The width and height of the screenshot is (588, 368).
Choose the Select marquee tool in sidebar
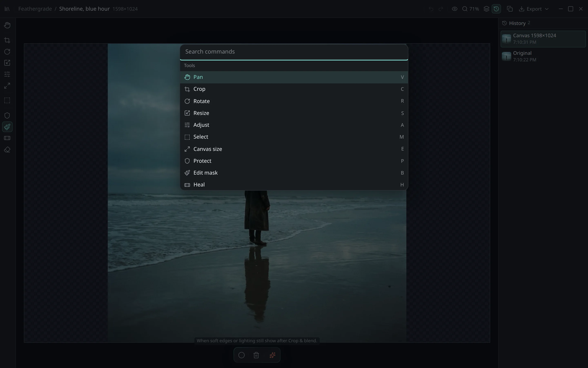pyautogui.click(x=7, y=100)
